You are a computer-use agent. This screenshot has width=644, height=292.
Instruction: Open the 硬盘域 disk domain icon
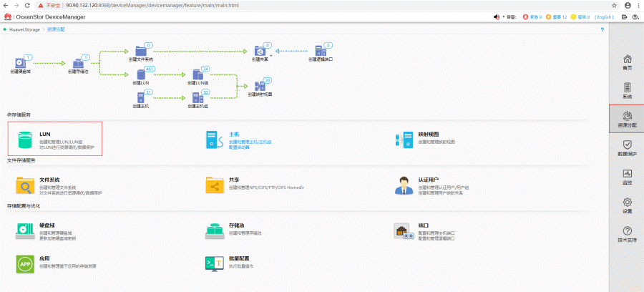[x=25, y=230]
